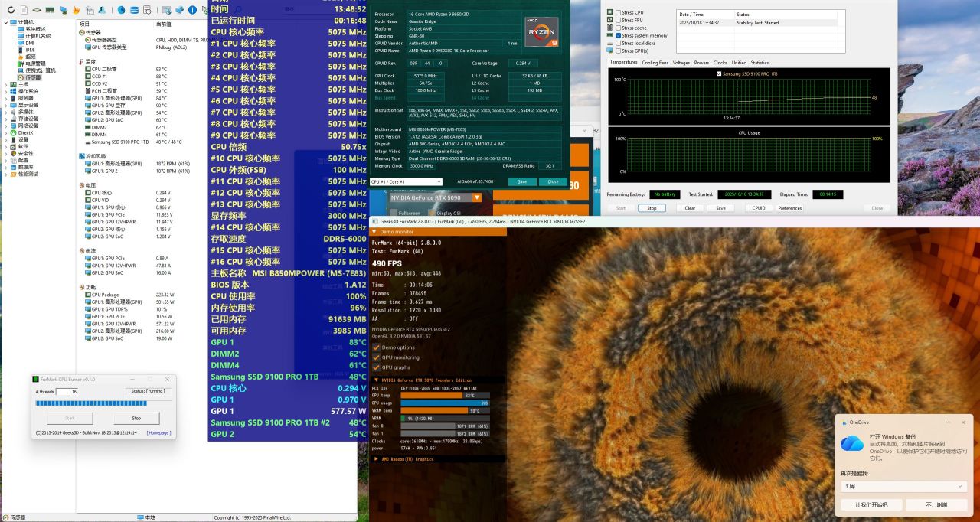Uncheck Stress system memory checkbox

[x=619, y=35]
